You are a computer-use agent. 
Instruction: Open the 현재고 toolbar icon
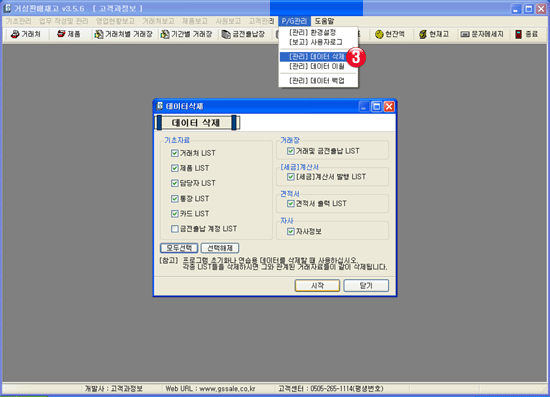pyautogui.click(x=434, y=34)
